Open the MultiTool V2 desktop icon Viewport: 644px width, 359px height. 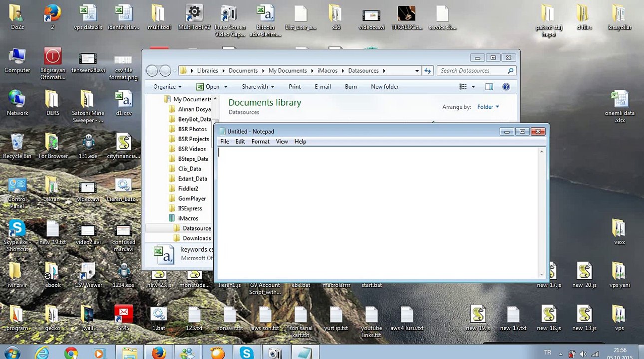coord(194,17)
